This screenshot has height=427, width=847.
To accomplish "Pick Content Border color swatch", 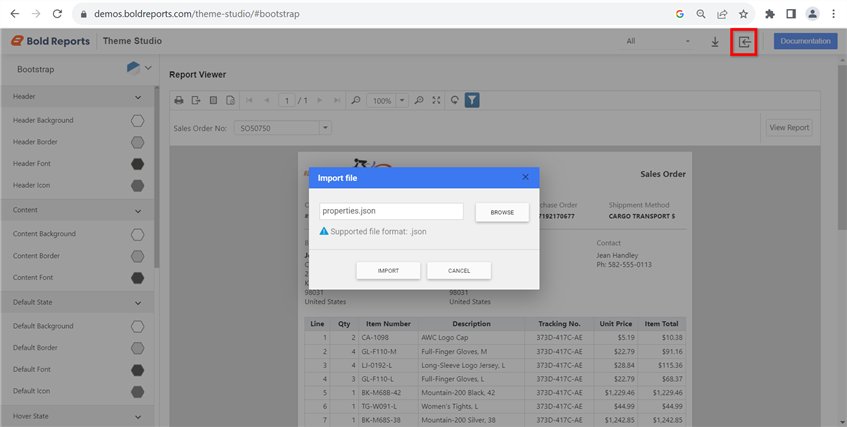I will point(138,256).
